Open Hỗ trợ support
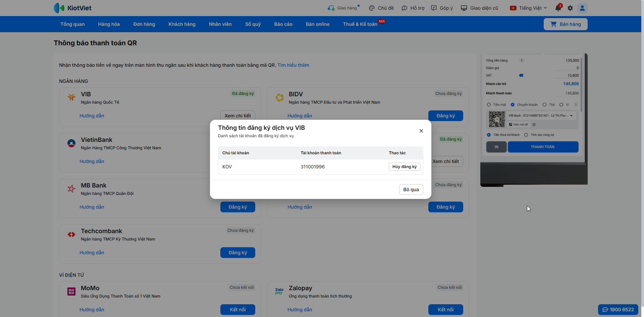Screen dimensions: 644x317 pos(413,8)
